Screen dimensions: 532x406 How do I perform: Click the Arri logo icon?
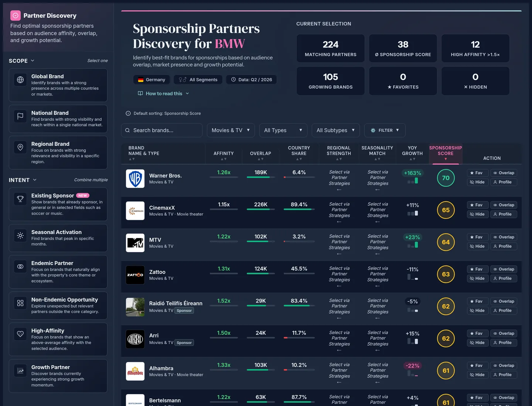coord(135,339)
